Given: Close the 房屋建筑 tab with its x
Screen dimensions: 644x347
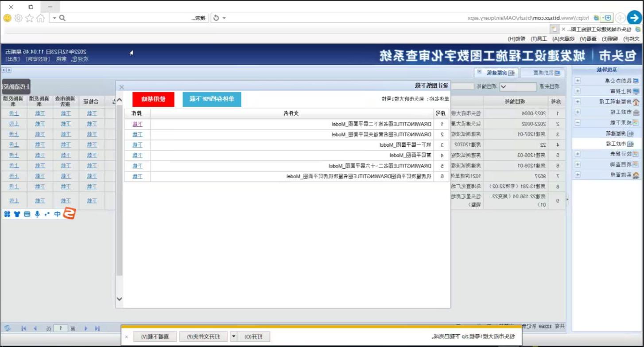Looking at the screenshot, I should click(479, 71).
